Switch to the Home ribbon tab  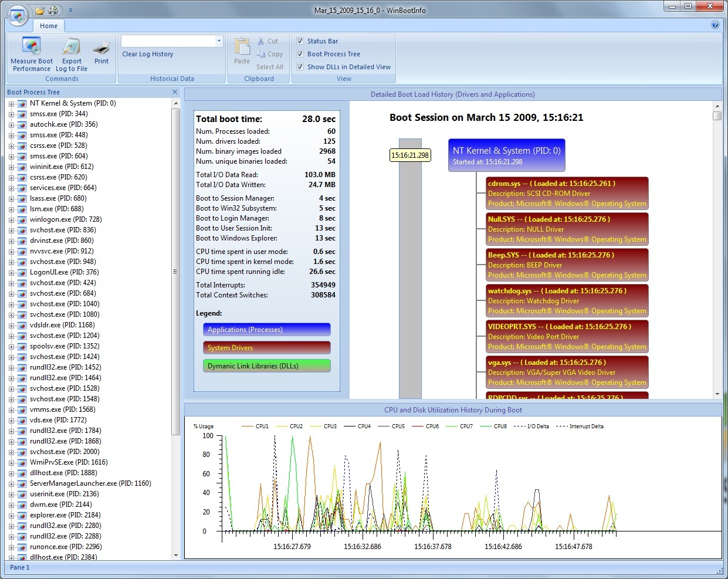[x=49, y=26]
